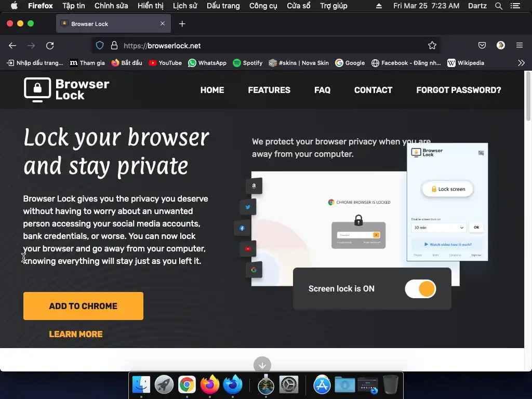Click the forward navigation arrow
Viewport: 532px width, 399px height.
coord(31,46)
